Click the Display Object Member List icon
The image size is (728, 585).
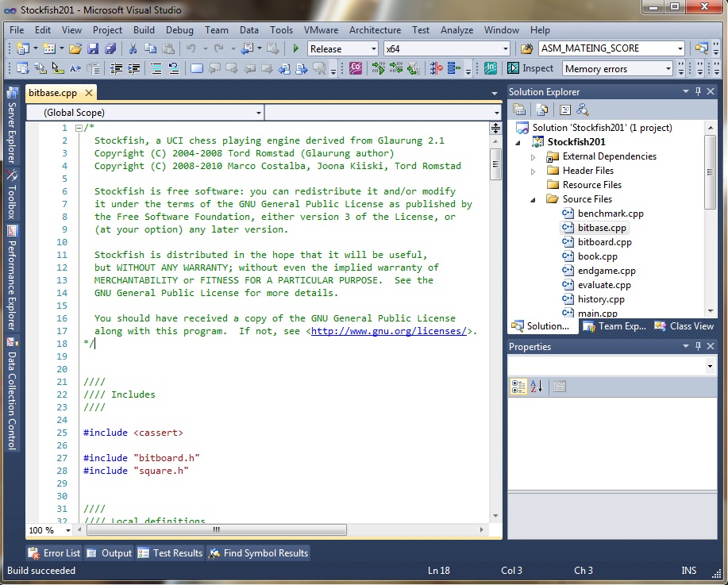pyautogui.click(x=22, y=69)
